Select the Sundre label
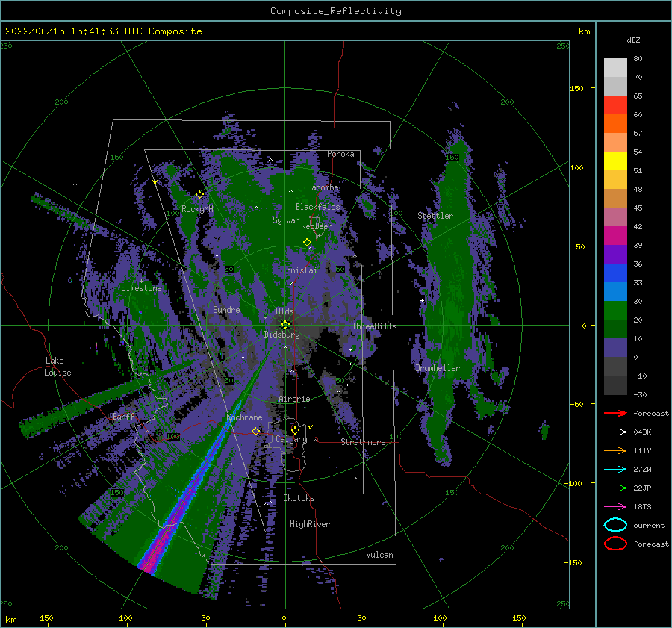672x628 pixels. (226, 309)
